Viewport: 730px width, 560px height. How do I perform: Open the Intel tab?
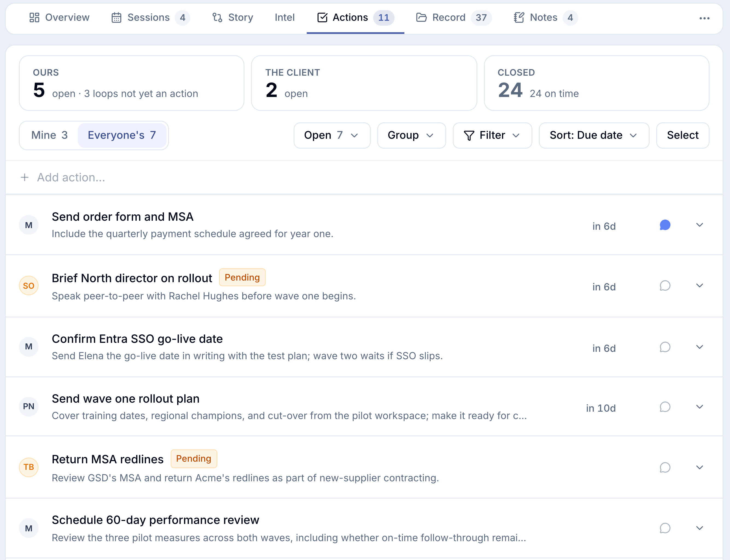285,17
